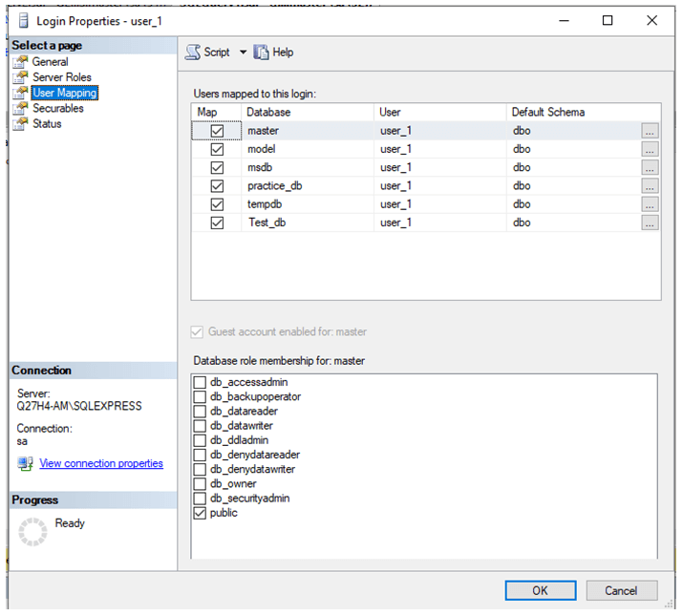This screenshot has width=683, height=616.
Task: Select the Securables page icon
Action: 20,108
